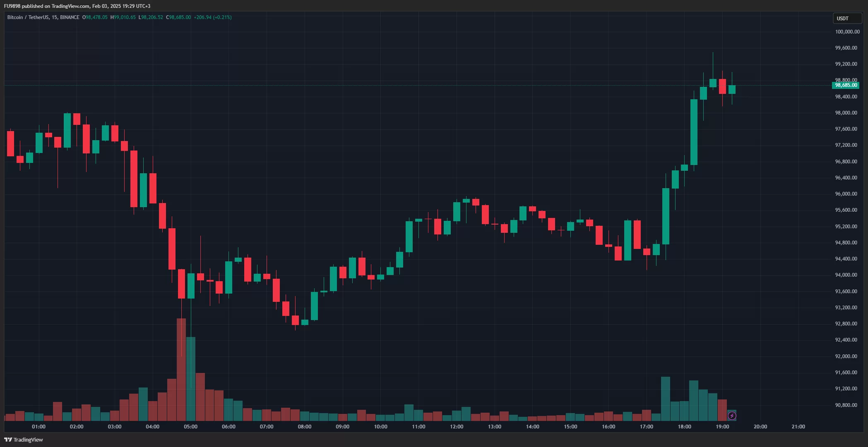Viewport: 868px width, 447px height.
Task: Click the purple lightning bolt event icon
Action: coord(732,416)
